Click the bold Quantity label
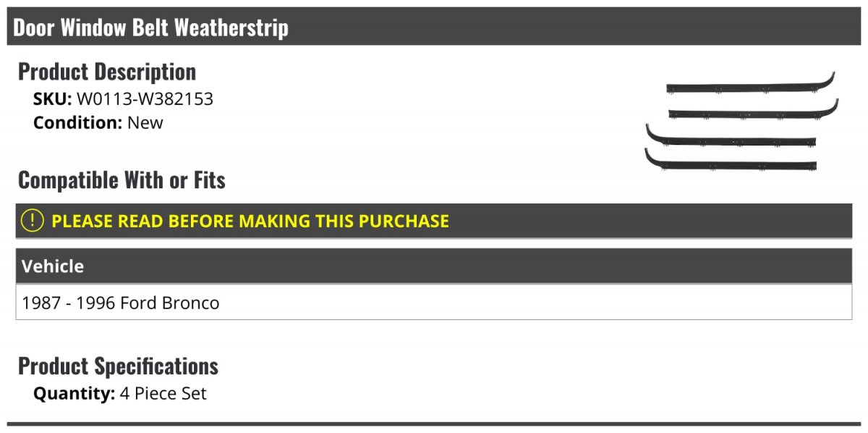The width and height of the screenshot is (868, 433). coord(74,394)
